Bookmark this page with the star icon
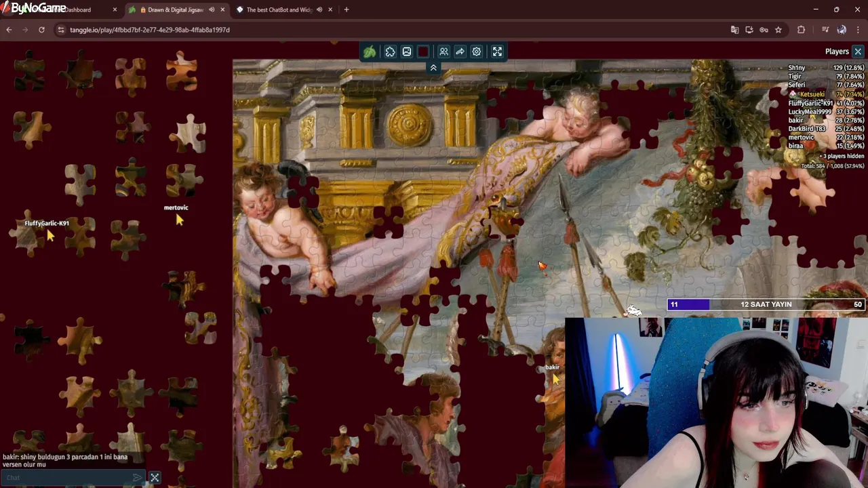The height and width of the screenshot is (488, 868). pyautogui.click(x=778, y=30)
